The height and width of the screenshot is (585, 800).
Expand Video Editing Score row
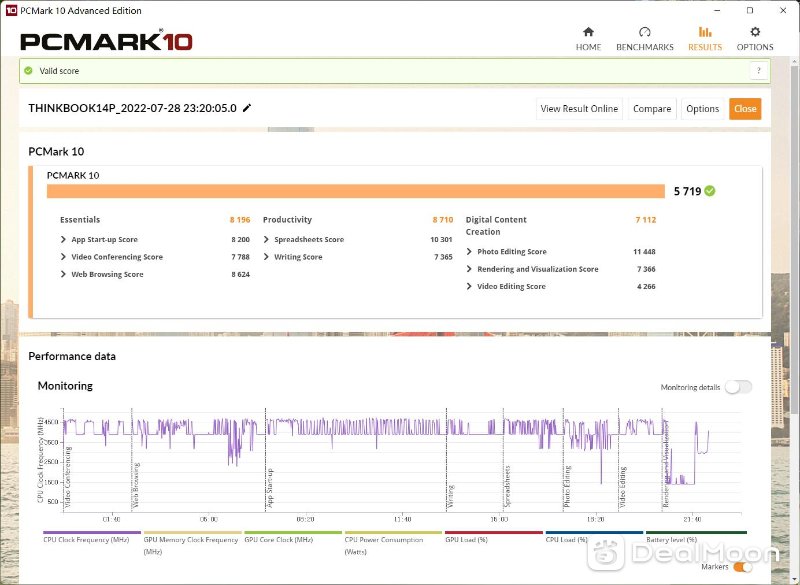pos(469,286)
